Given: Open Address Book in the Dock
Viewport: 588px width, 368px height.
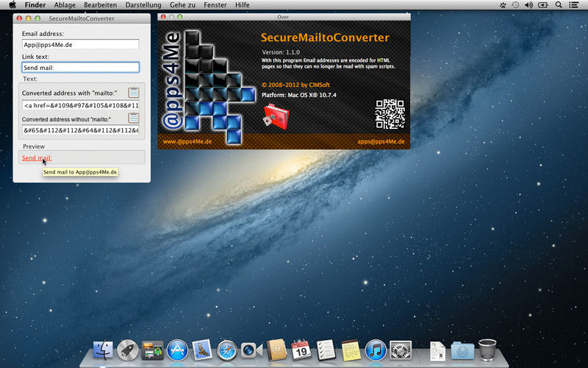Looking at the screenshot, I should [x=276, y=350].
